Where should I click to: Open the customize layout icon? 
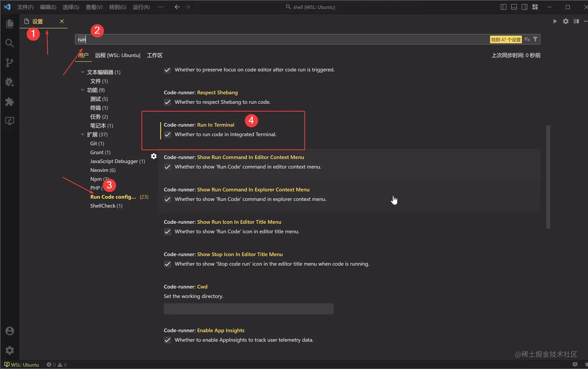click(535, 7)
